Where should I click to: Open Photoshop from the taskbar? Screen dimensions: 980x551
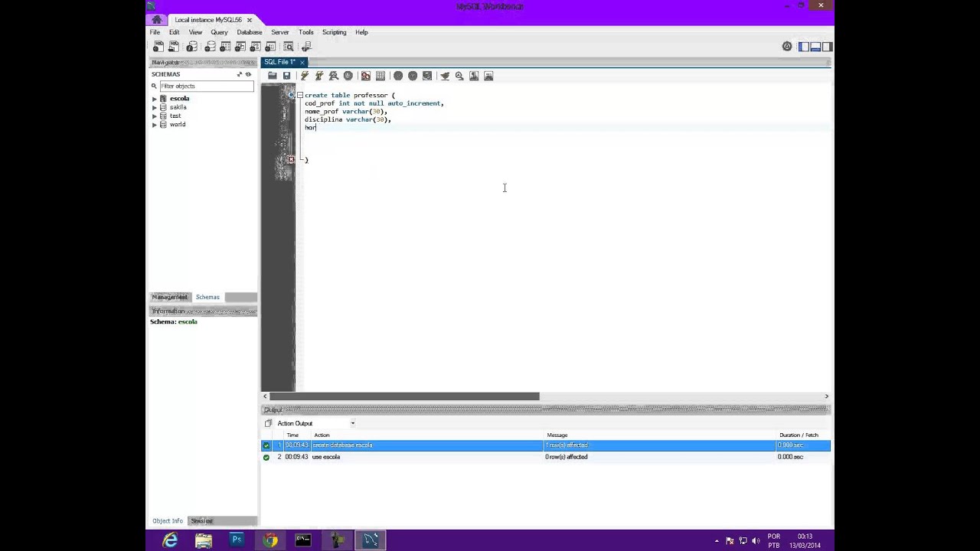click(237, 540)
